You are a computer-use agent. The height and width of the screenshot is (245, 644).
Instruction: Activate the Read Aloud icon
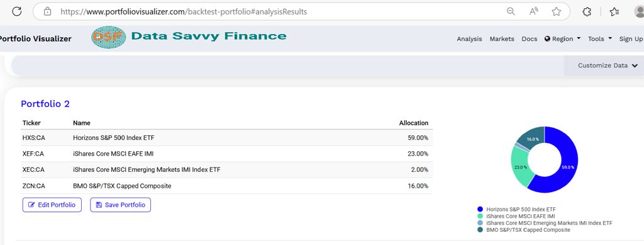(x=534, y=11)
